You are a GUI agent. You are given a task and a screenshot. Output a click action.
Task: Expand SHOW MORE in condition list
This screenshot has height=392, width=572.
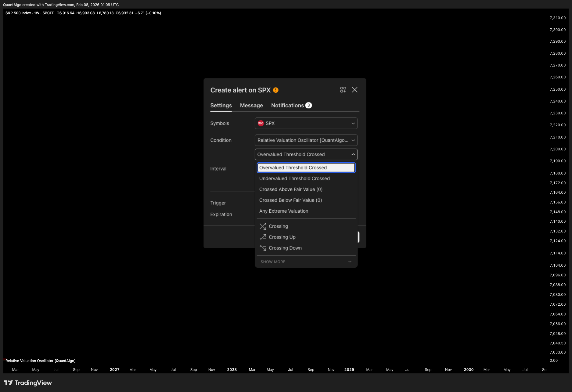click(x=306, y=262)
